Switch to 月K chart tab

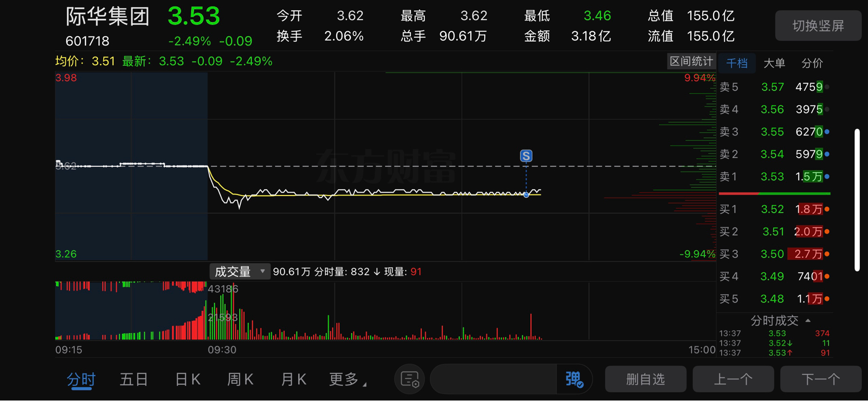tap(294, 379)
